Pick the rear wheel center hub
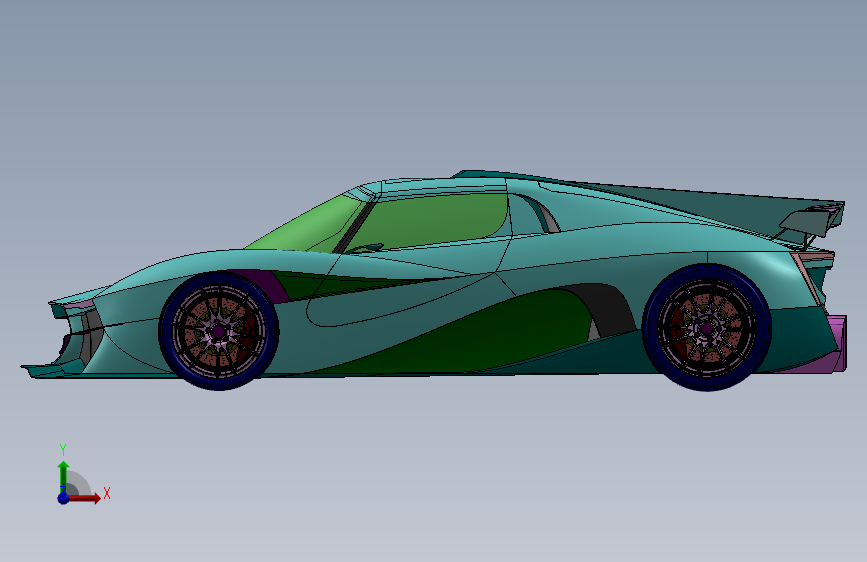 707,328
